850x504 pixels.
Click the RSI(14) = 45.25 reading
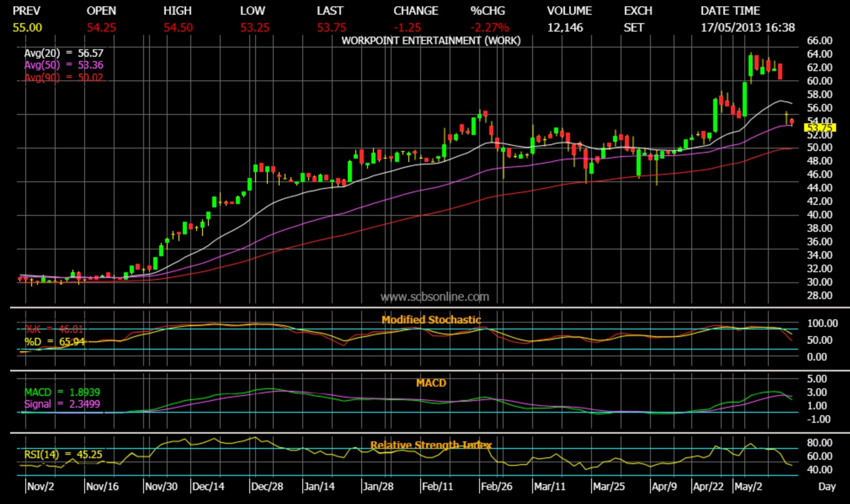pyautogui.click(x=63, y=455)
